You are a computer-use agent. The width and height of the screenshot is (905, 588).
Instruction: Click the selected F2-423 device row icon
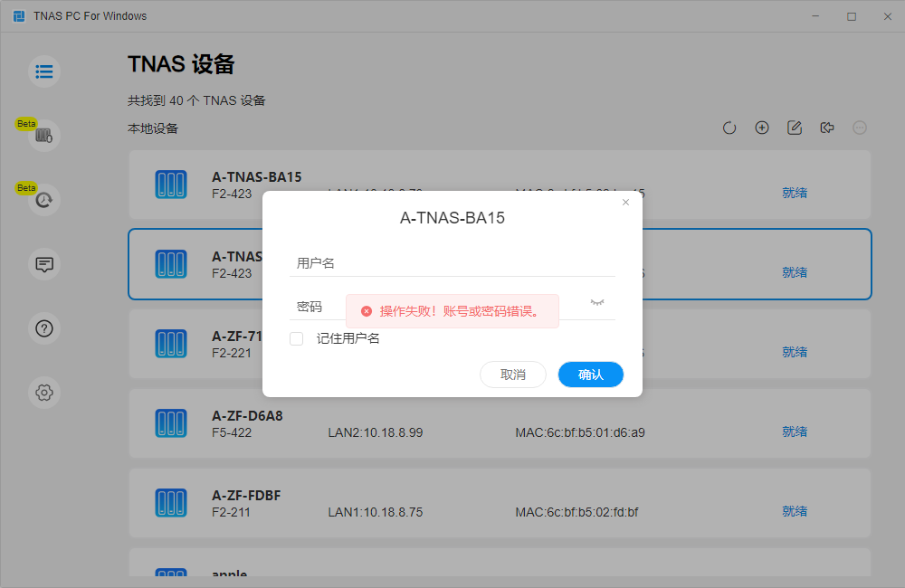point(171,264)
